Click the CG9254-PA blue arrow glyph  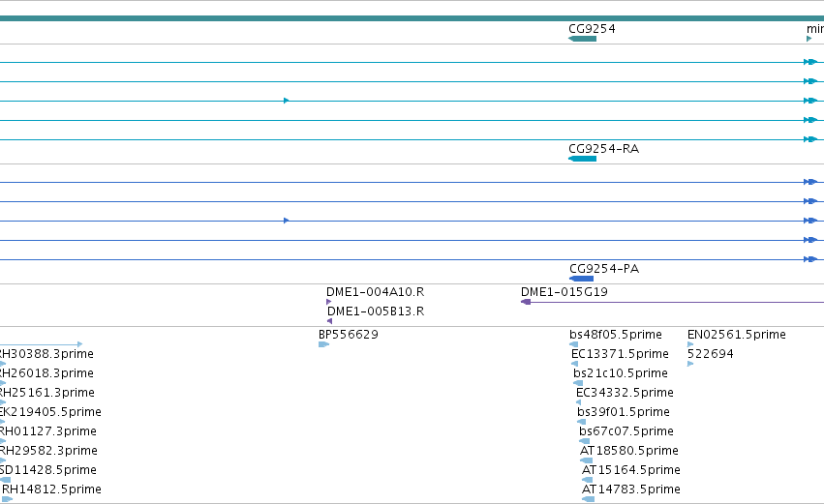pos(581,279)
